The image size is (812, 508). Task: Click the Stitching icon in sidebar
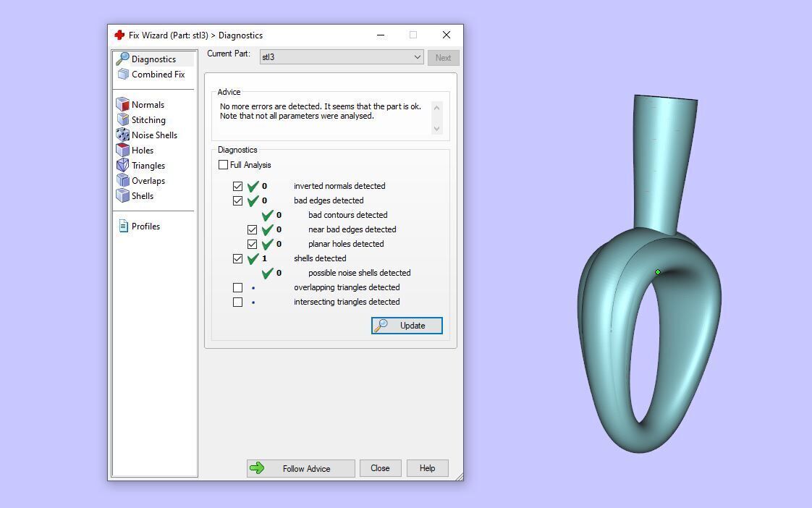[123, 119]
